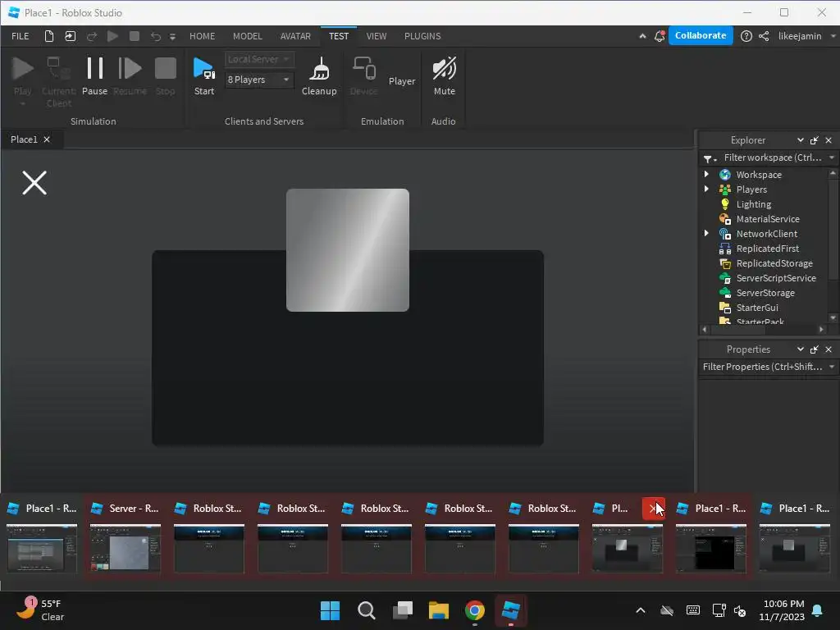This screenshot has width=840, height=630.
Task: Click the Player emulation button
Action: (x=402, y=81)
